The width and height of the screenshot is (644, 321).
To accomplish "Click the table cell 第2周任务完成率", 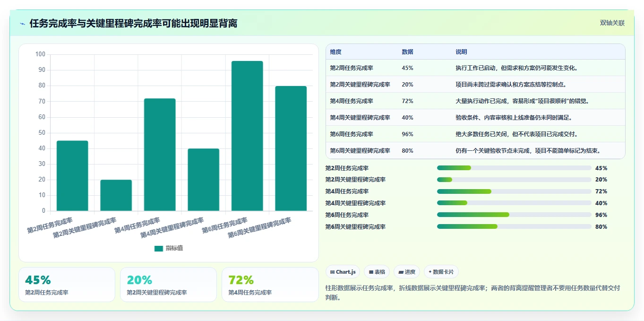I will [x=352, y=68].
